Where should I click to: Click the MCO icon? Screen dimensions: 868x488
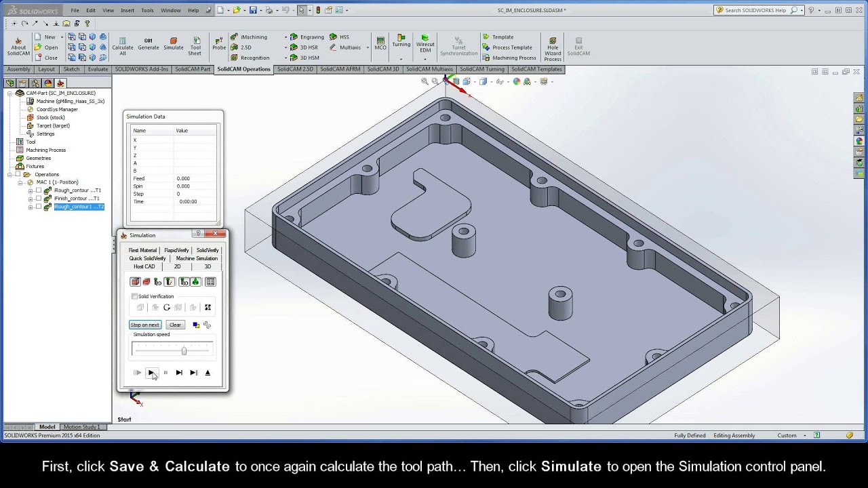click(x=380, y=44)
